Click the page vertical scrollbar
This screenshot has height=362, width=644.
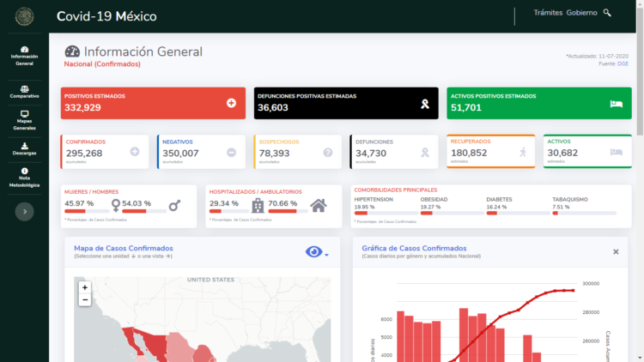coord(640,181)
